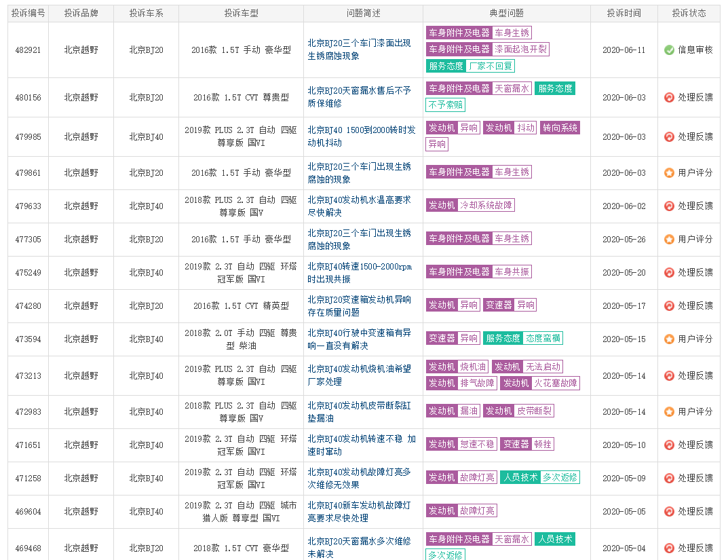Open complaint 北京BJ40转速1500-2000rpm时出现共振

360,273
